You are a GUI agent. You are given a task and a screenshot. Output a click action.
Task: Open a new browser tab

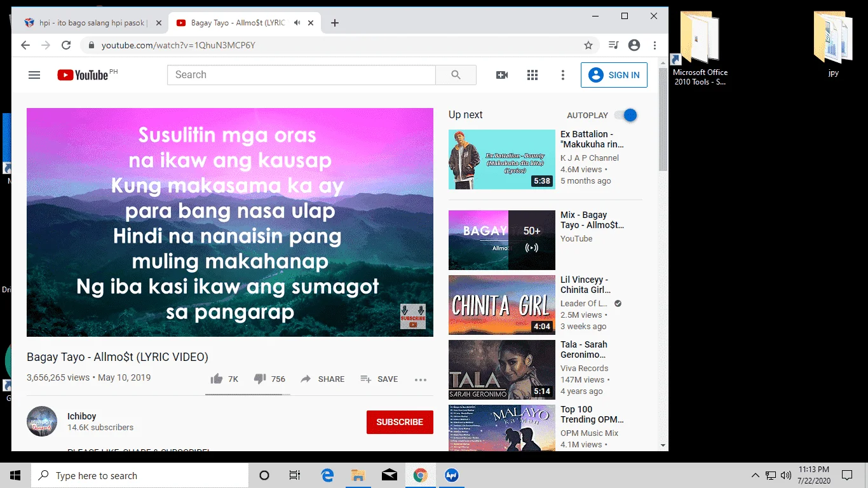click(335, 23)
